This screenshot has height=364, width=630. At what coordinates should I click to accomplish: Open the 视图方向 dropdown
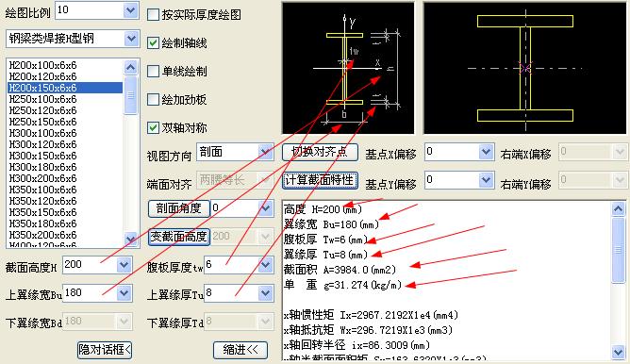point(265,152)
